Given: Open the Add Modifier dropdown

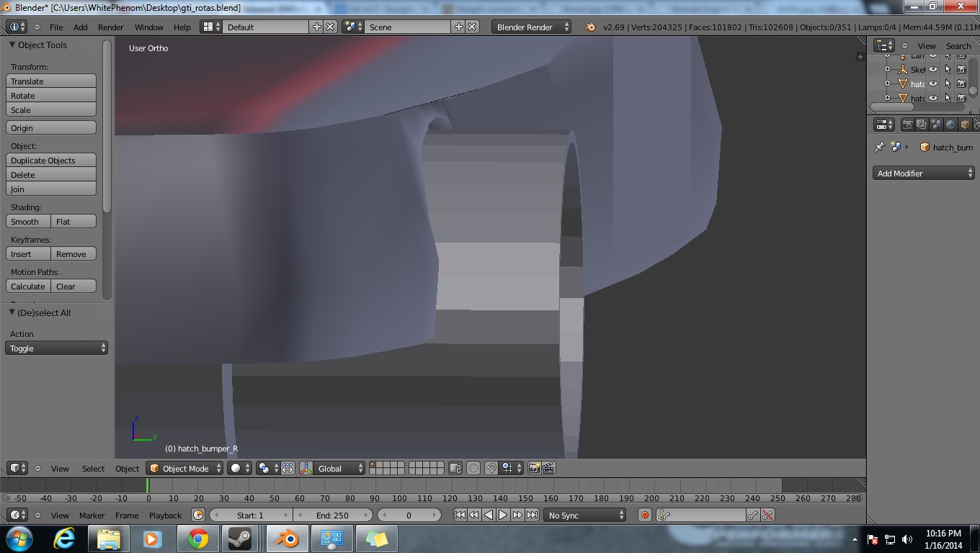Looking at the screenshot, I should pyautogui.click(x=924, y=173).
